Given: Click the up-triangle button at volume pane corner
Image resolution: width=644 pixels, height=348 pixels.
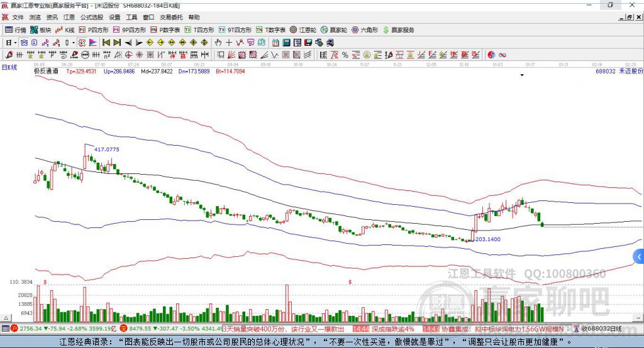Looking at the screenshot, I should tap(6, 318).
